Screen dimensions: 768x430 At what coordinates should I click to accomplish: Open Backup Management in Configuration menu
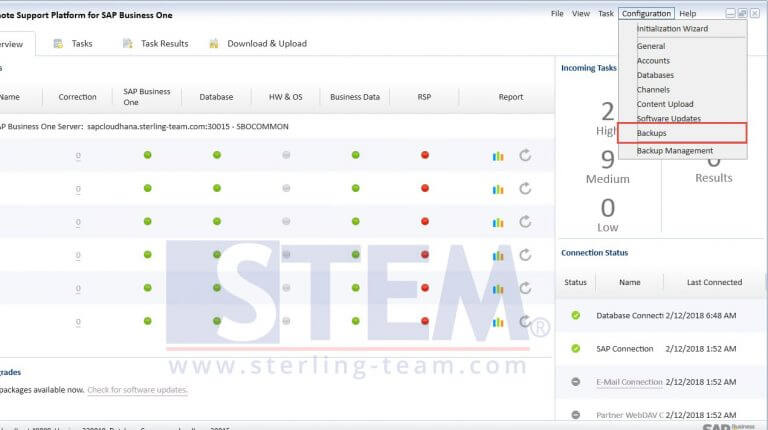coord(675,151)
